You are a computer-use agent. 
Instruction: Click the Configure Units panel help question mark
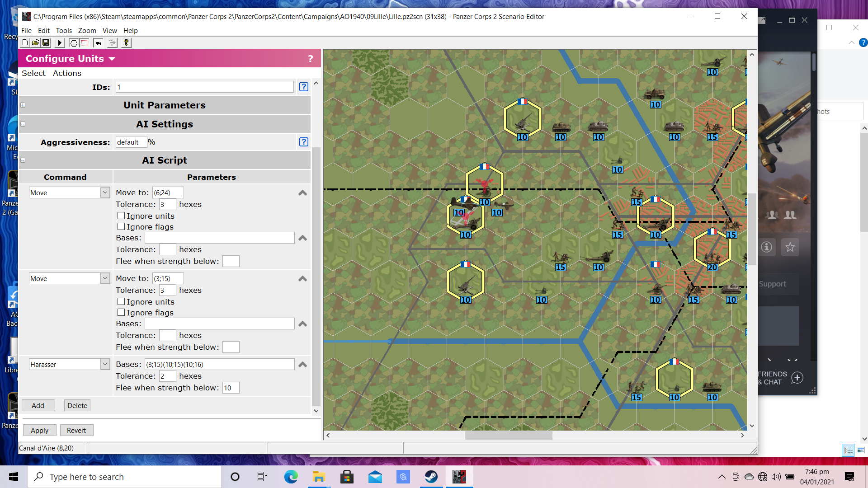pyautogui.click(x=311, y=59)
